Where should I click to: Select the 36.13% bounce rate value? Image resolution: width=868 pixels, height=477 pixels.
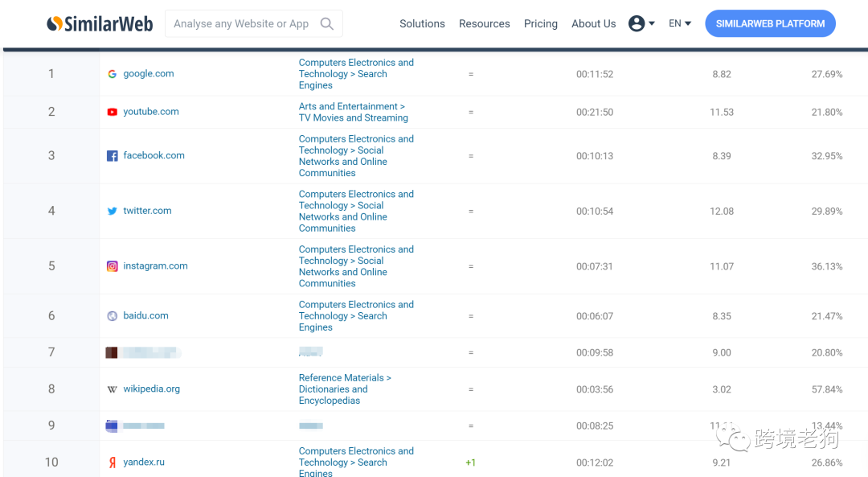point(827,266)
